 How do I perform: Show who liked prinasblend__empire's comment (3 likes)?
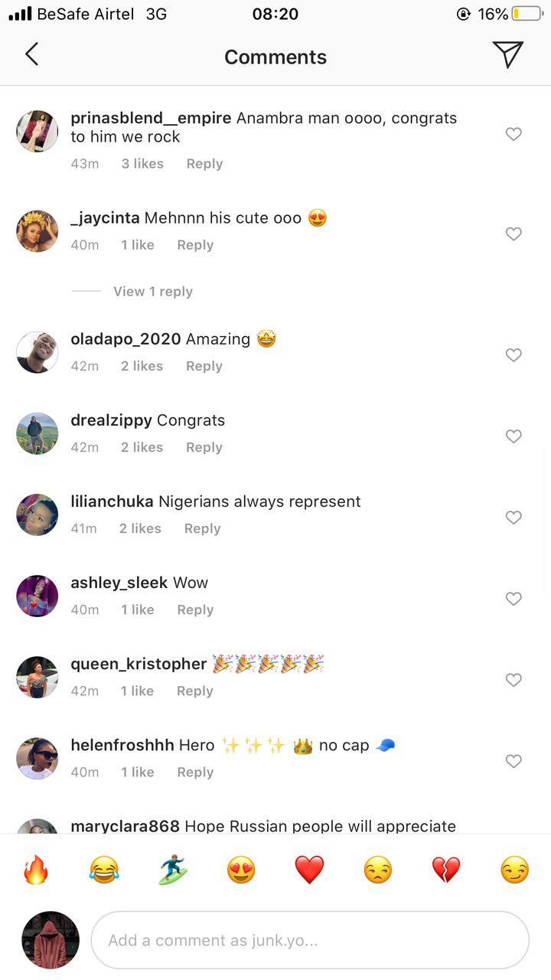(142, 164)
